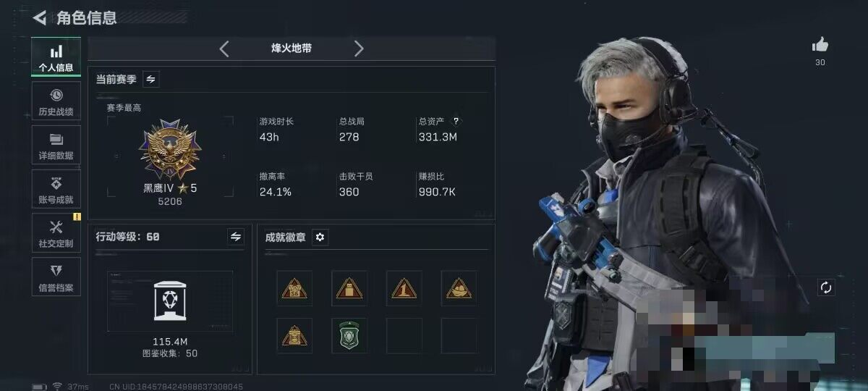This screenshot has height=391, width=868.
Task: Open the 成就徽章 gear settings
Action: coord(320,237)
